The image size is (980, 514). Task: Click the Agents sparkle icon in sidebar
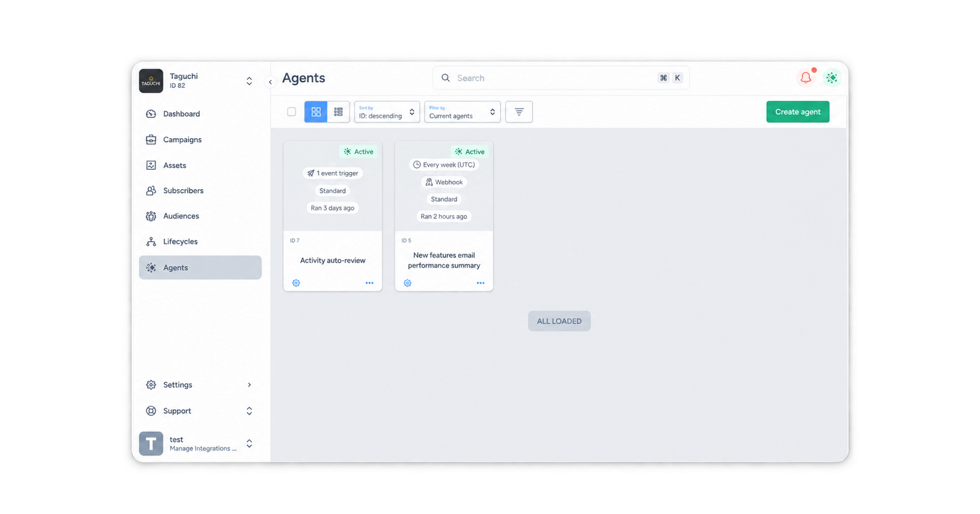click(151, 268)
